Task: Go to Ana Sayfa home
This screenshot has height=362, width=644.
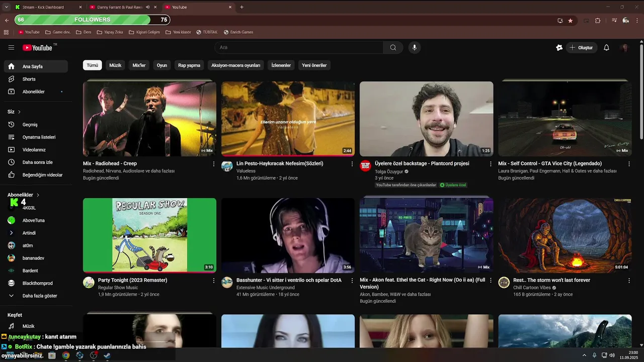Action: click(x=35, y=66)
